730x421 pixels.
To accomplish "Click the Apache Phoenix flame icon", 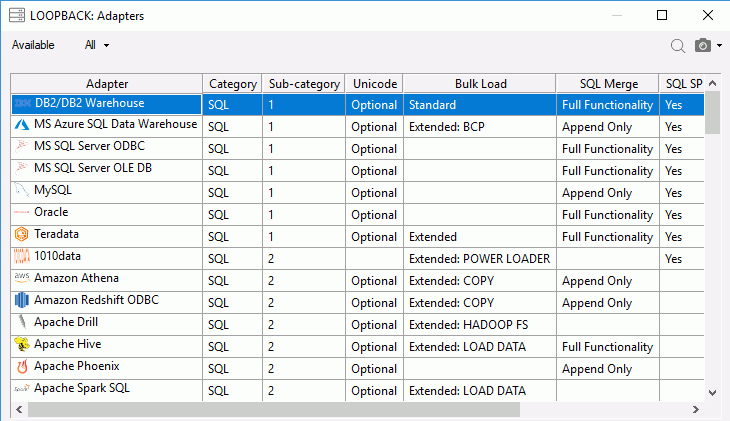I will (x=21, y=367).
